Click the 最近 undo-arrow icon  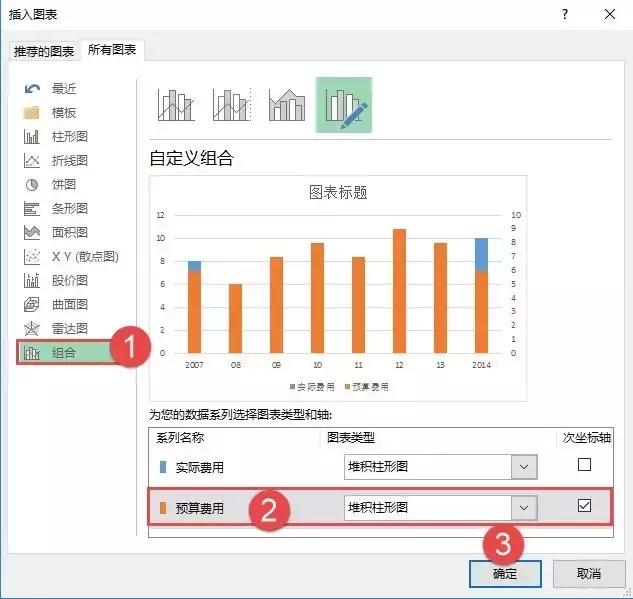(x=32, y=89)
